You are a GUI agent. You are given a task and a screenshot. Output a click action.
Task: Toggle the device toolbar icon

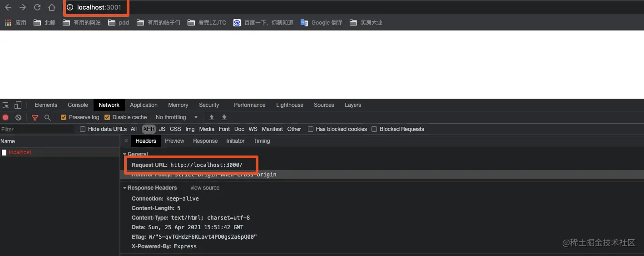tap(18, 105)
